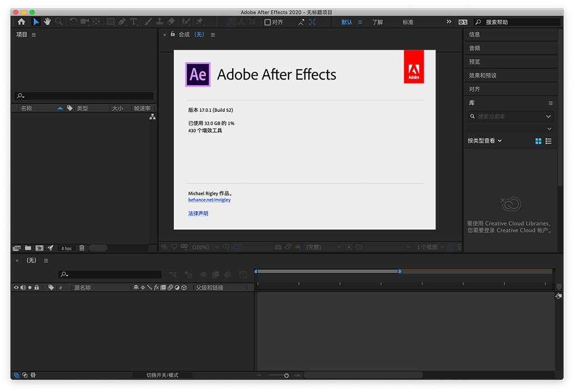This screenshot has width=574, height=392.
Task: Expand the 效果和预设 panel
Action: tap(510, 76)
